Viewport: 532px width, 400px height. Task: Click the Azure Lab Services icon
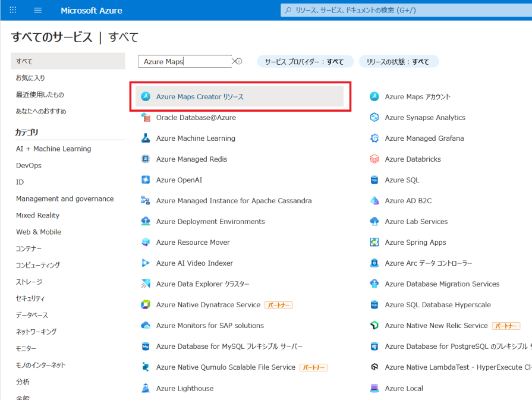tap(374, 221)
